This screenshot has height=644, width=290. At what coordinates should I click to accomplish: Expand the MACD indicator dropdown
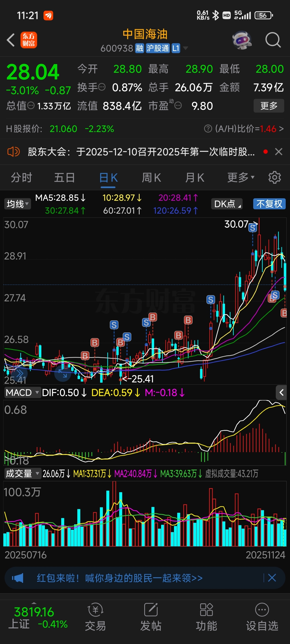coord(23,393)
